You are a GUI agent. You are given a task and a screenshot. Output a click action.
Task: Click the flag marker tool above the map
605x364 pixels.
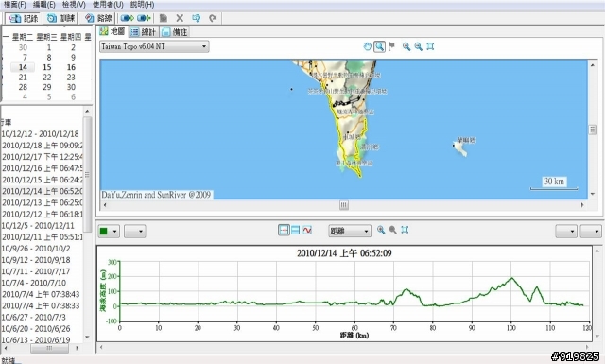[x=392, y=46]
